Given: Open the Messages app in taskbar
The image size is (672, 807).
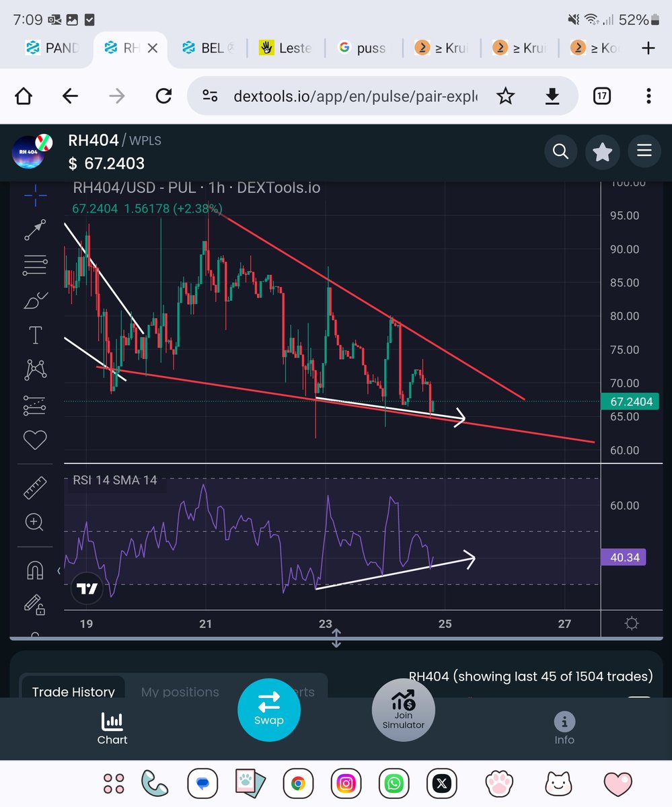Looking at the screenshot, I should coord(202,783).
